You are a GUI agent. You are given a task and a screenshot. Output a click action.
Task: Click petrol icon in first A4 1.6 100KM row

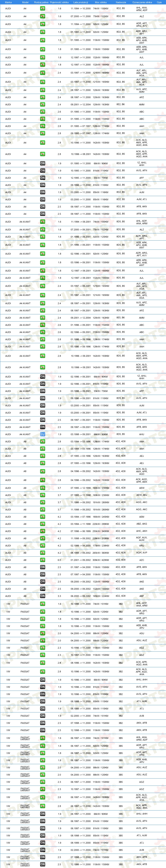point(42,8)
